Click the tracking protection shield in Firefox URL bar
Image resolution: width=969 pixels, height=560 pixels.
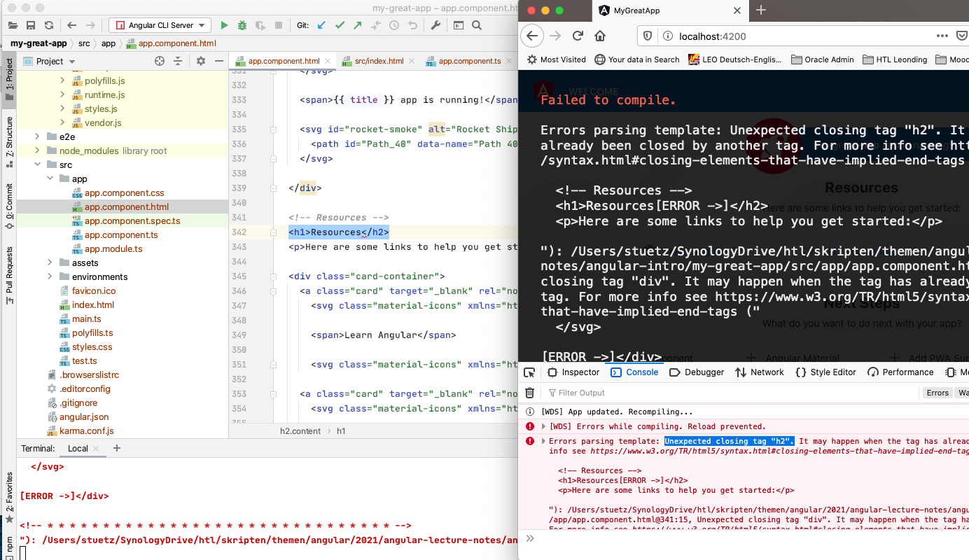tap(648, 36)
